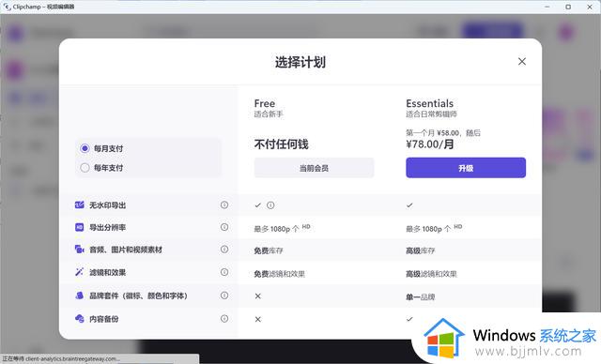Click the 高级滤镜和效果 text in Essentials column
This screenshot has height=364, width=601.
pyautogui.click(x=432, y=274)
